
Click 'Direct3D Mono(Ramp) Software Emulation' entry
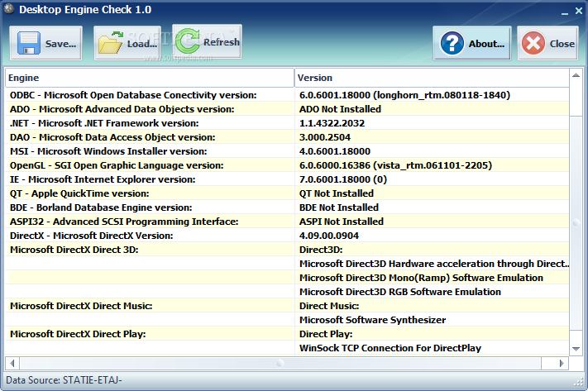tap(421, 278)
